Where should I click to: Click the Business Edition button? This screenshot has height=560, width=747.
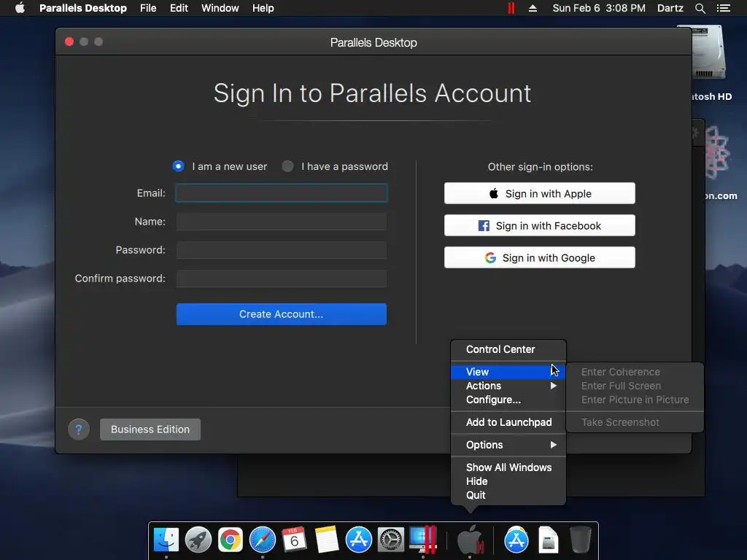(150, 429)
